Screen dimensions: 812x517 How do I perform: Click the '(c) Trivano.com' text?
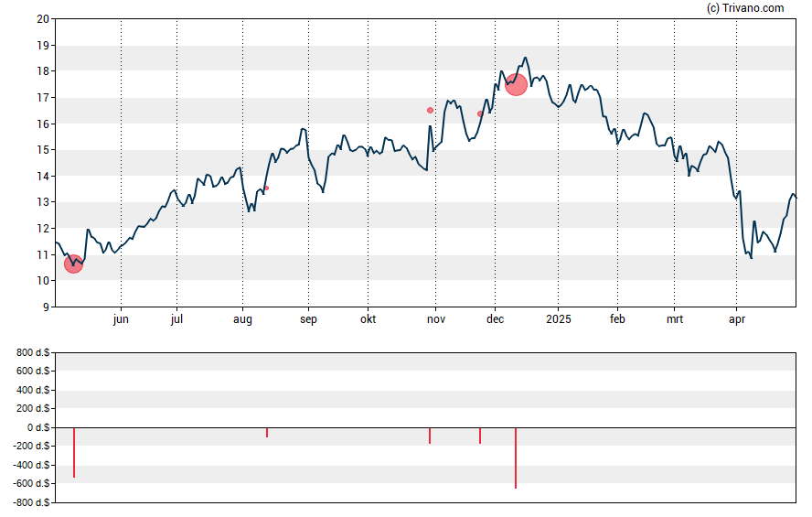pyautogui.click(x=745, y=7)
